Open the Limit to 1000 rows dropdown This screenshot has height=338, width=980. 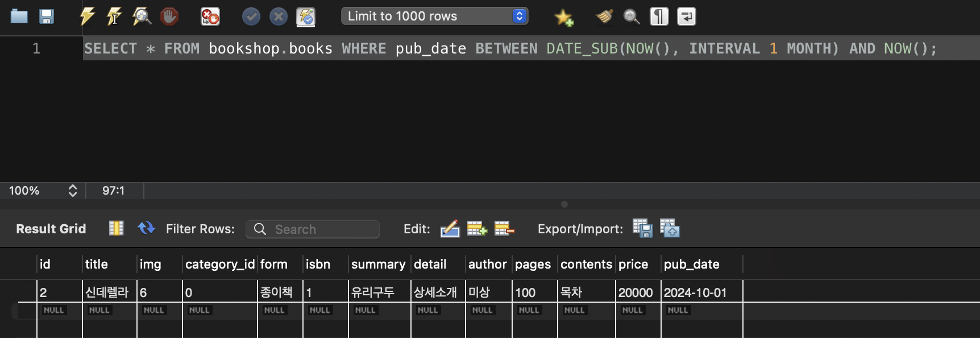(434, 16)
